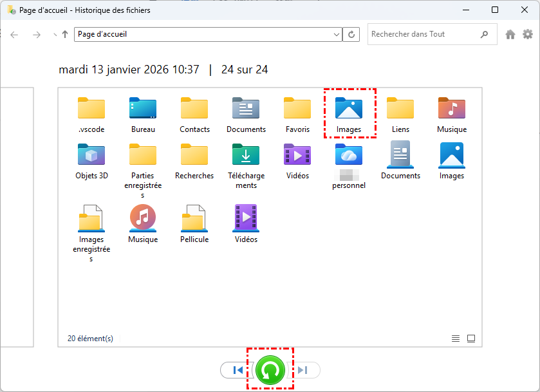Click the magnifying glass search icon
This screenshot has height=392, width=540.
click(x=484, y=35)
